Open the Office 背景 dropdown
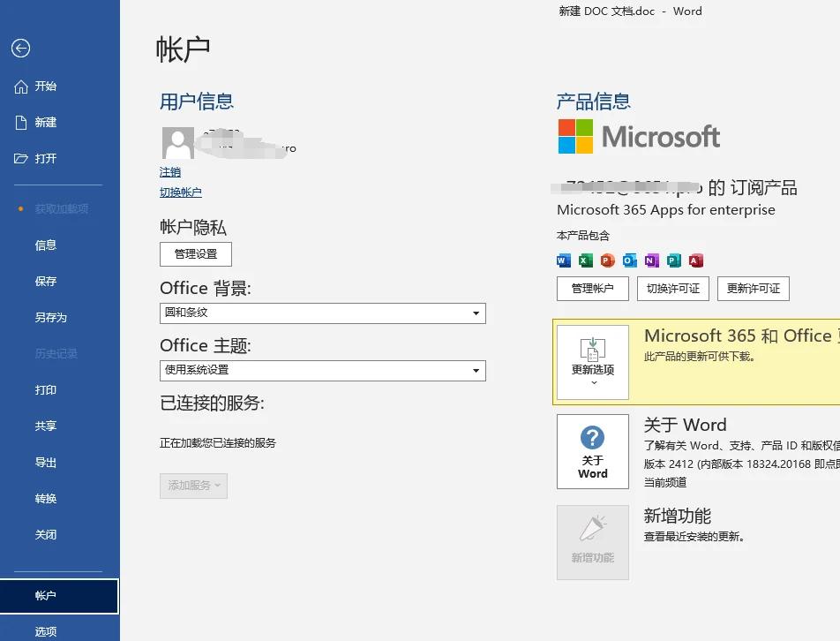Viewport: 840px width, 641px height. tap(323, 313)
